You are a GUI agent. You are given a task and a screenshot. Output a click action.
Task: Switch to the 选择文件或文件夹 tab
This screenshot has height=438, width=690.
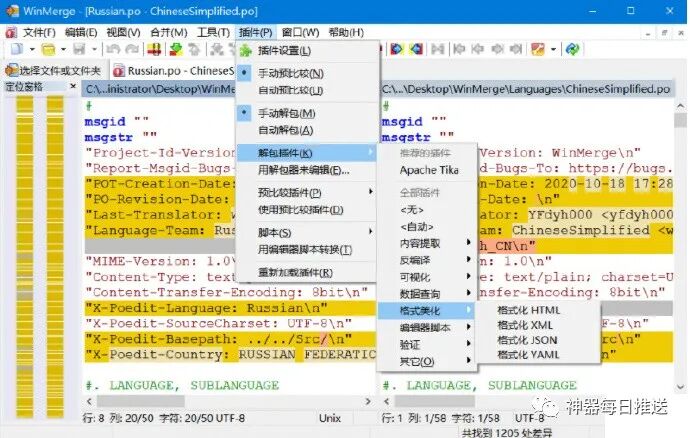(x=53, y=70)
